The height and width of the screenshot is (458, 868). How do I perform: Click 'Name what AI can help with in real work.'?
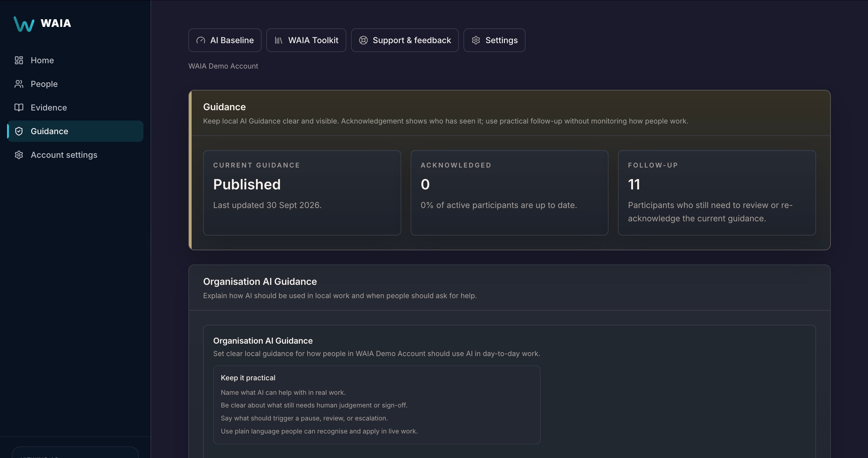(x=283, y=393)
